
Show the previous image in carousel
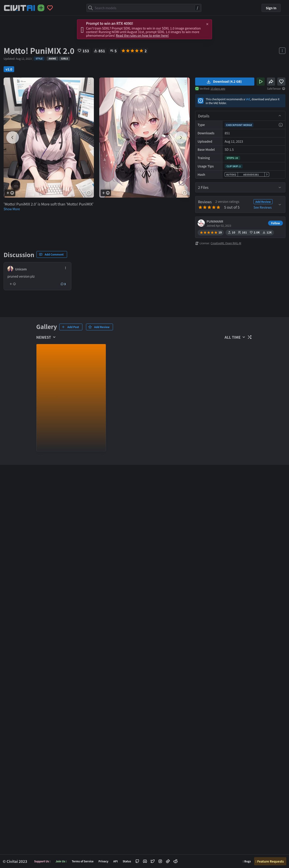point(12,137)
